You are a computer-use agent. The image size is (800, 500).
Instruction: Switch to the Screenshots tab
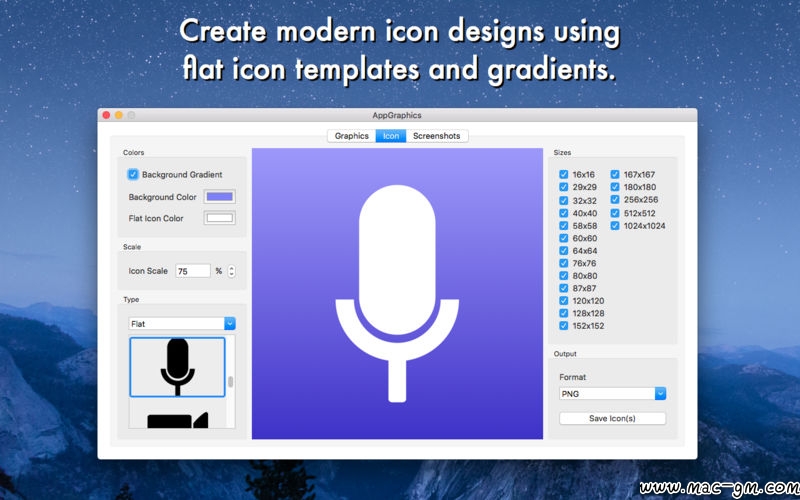click(x=437, y=136)
